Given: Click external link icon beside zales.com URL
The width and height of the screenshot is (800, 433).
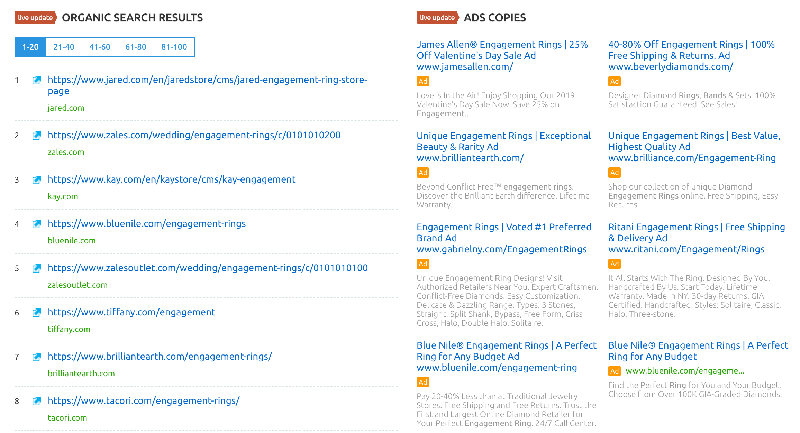Looking at the screenshot, I should tap(37, 135).
